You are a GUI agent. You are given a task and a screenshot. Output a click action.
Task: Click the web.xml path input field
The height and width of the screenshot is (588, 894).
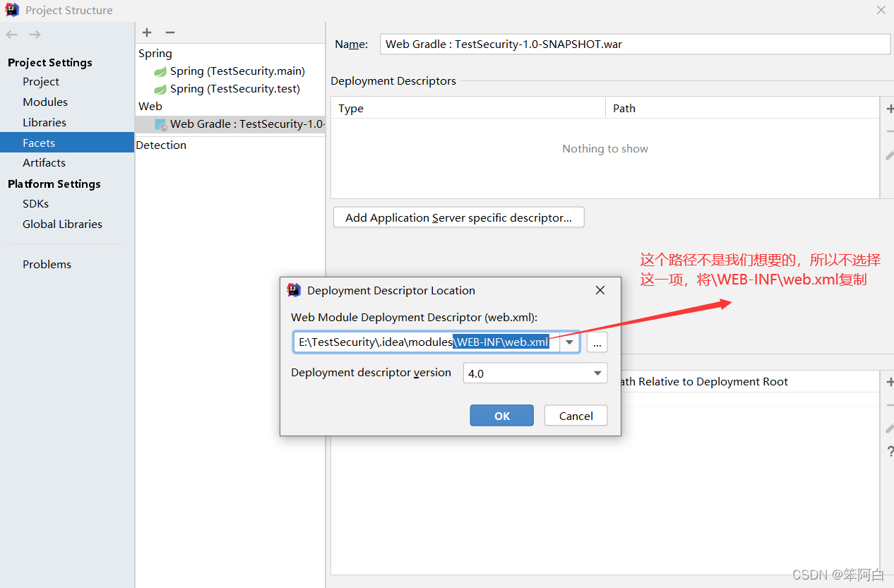[427, 342]
